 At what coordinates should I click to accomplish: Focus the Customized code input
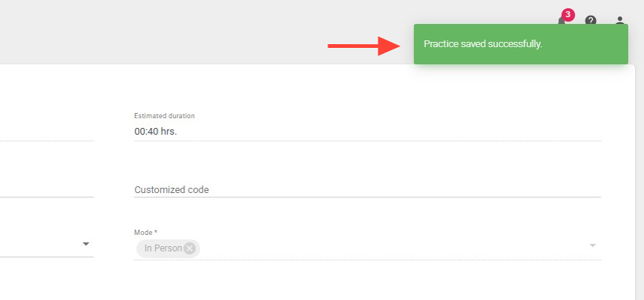(367, 190)
